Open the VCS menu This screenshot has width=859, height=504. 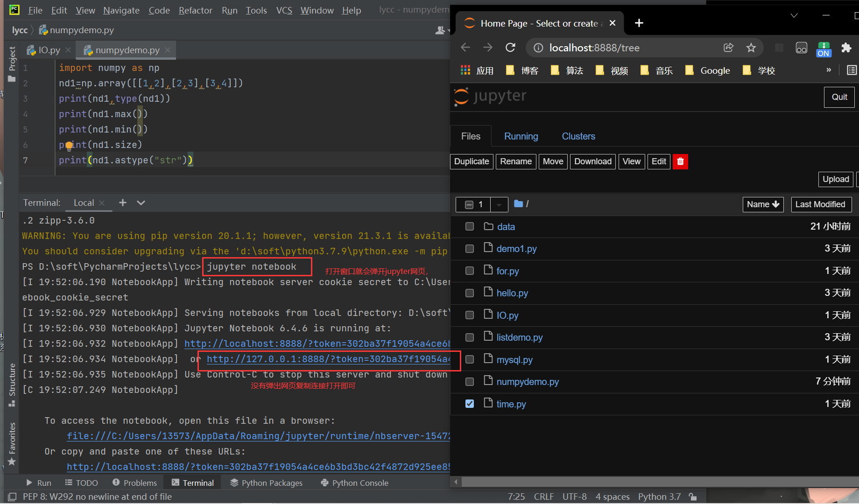coord(284,10)
